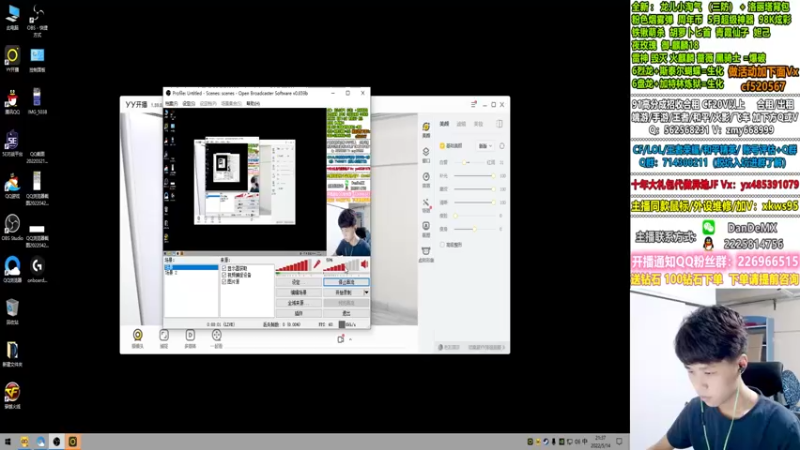Toggle the yellow 原始美颜 checkbox in YY panel
800x450 pixels.
[442, 146]
